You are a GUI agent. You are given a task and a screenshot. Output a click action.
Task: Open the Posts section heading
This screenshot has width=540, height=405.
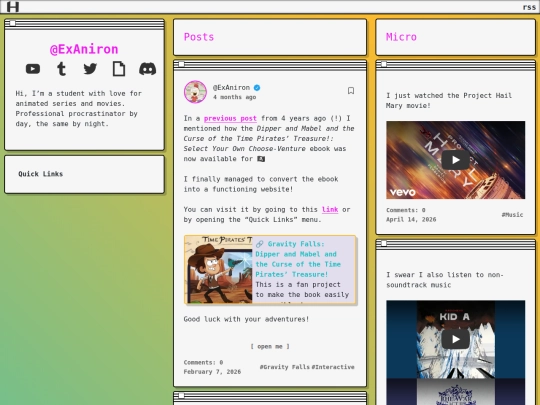click(199, 37)
